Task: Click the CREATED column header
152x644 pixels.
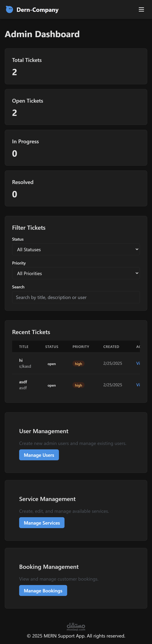Action: tap(111, 347)
